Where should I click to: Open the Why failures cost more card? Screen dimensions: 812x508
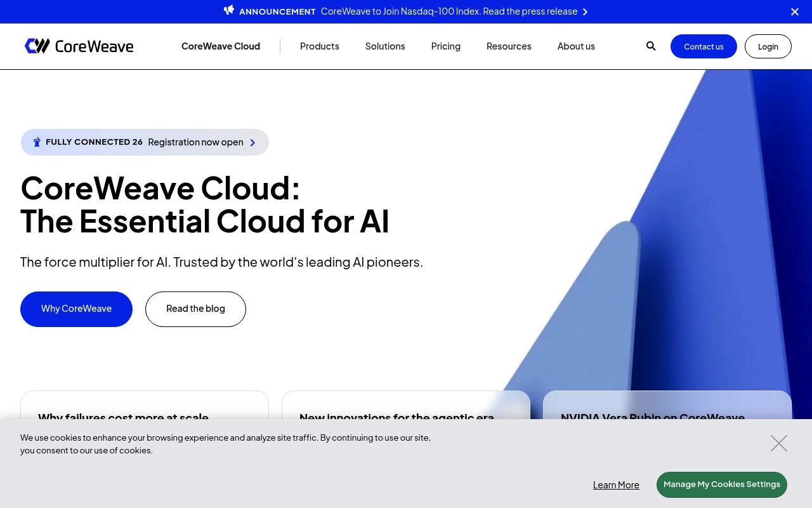click(x=145, y=405)
